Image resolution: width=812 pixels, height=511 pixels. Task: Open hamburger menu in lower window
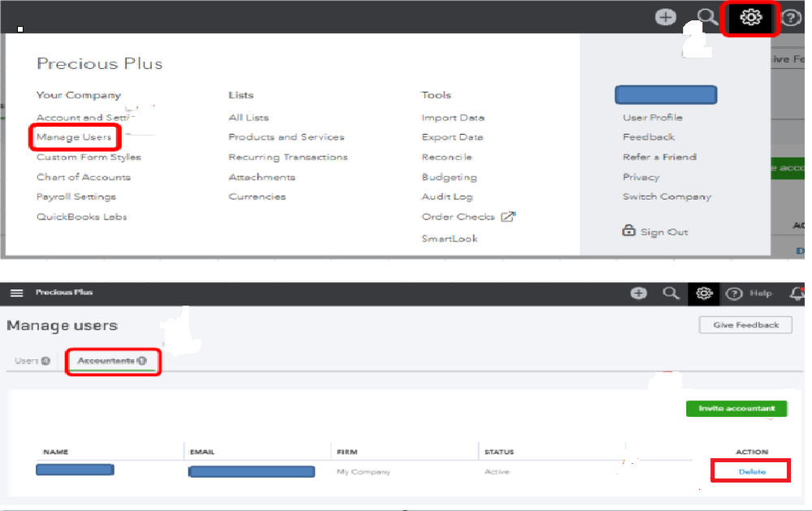16,293
